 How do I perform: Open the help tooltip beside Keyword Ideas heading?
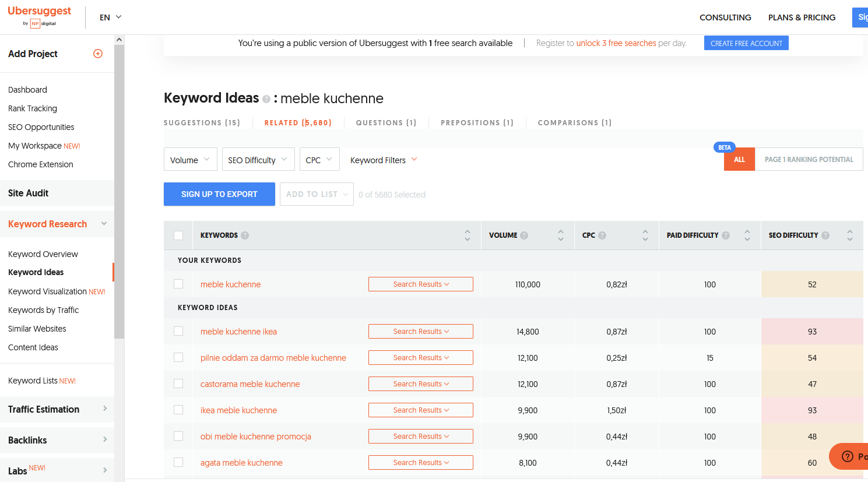(x=266, y=99)
